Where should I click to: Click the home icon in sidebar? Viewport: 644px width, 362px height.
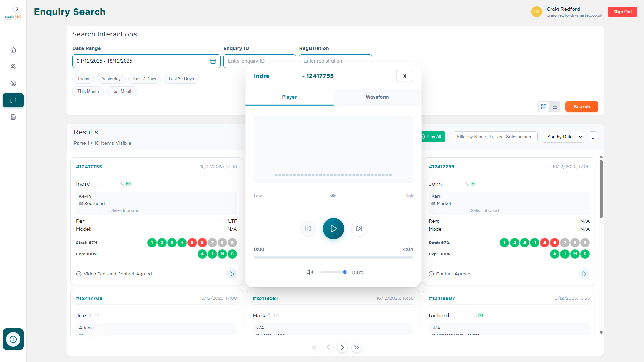click(x=13, y=50)
